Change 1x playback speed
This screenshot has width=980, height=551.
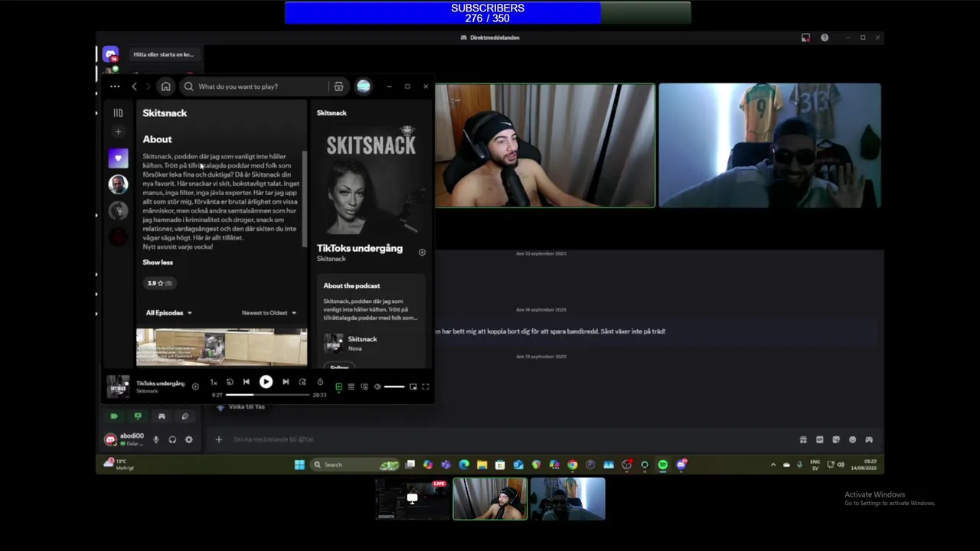coord(214,382)
